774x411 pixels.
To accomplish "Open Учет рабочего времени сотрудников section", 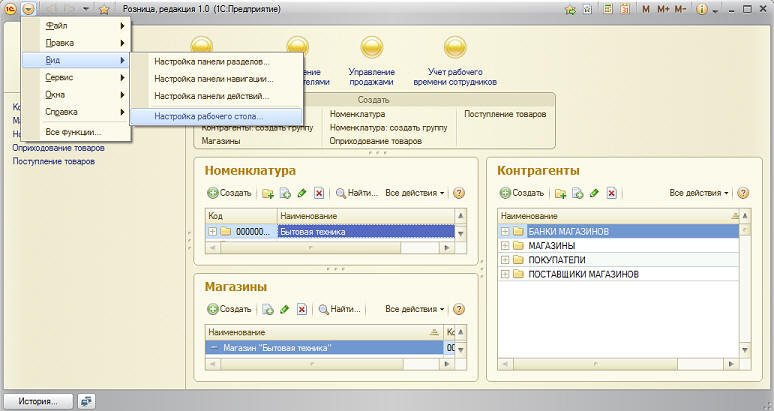I will click(x=455, y=62).
